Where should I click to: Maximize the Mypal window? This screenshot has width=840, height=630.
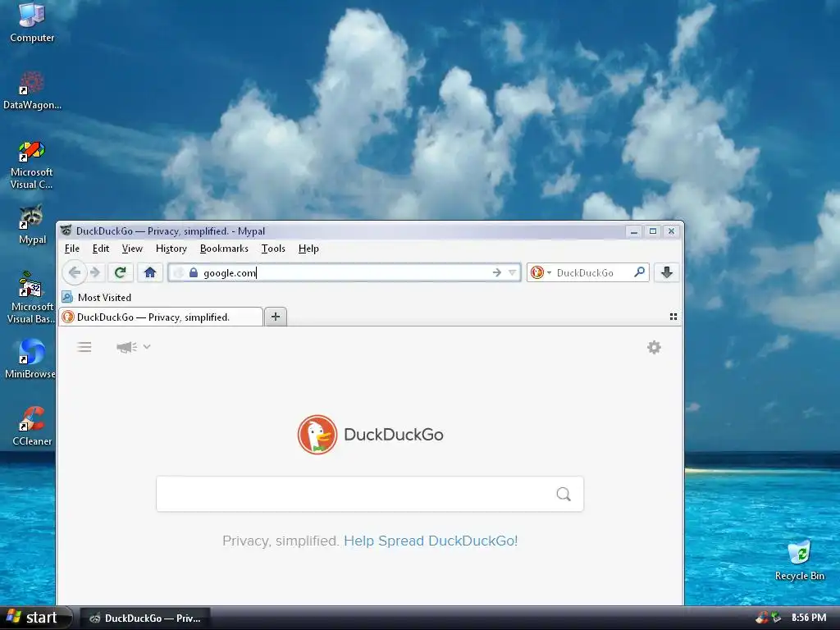pos(652,231)
